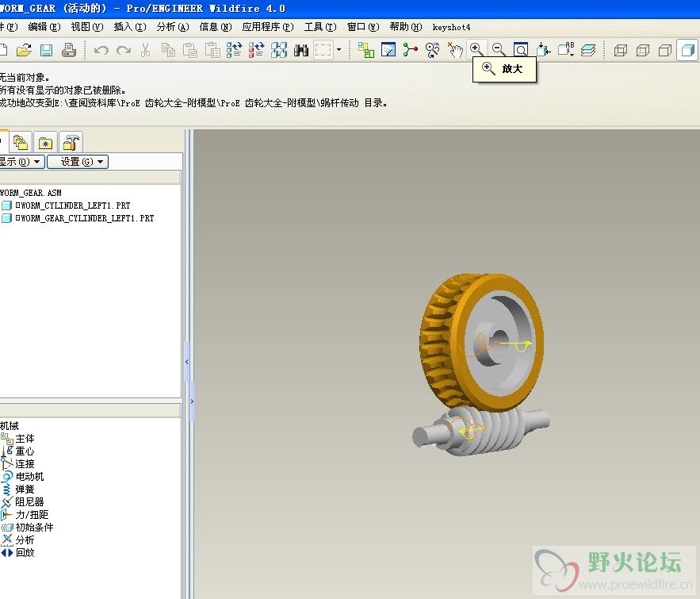Viewport: 700px width, 599px height.
Task: Open the dropdown arrow beside selection box icon
Action: point(339,50)
